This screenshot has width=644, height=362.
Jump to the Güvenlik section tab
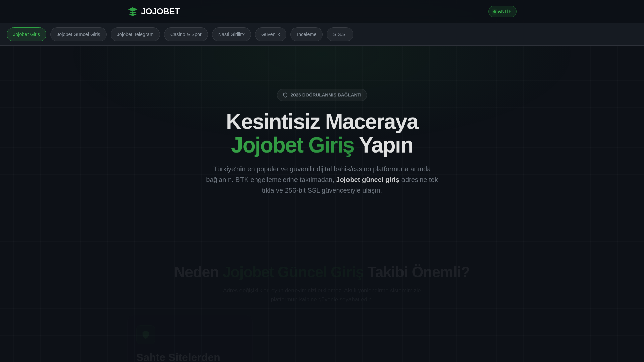(271, 35)
